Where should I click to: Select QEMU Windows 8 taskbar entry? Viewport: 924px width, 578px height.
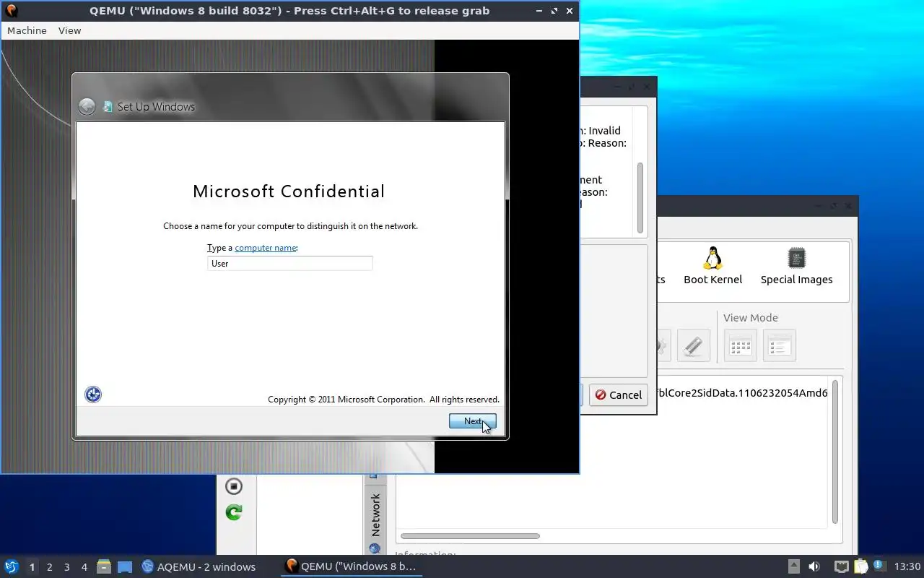[351, 566]
